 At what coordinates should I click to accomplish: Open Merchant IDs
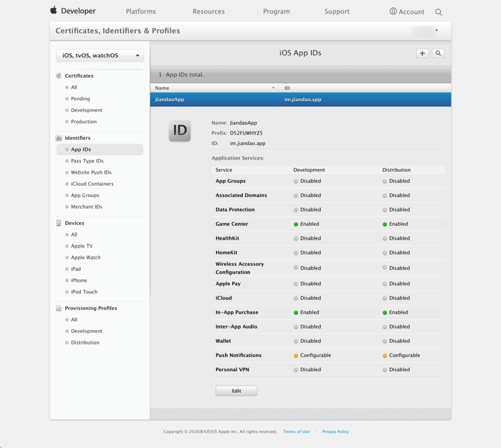pyautogui.click(x=86, y=207)
